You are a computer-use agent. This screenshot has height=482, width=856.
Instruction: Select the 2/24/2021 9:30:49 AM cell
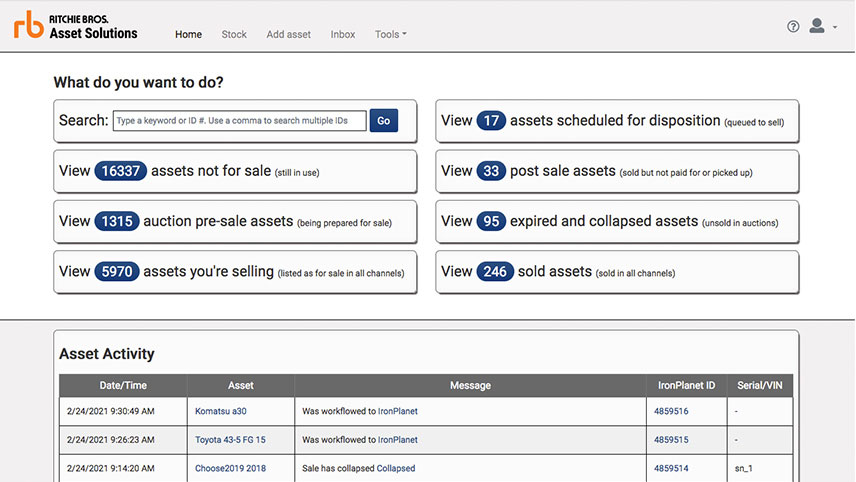pyautogui.click(x=123, y=411)
